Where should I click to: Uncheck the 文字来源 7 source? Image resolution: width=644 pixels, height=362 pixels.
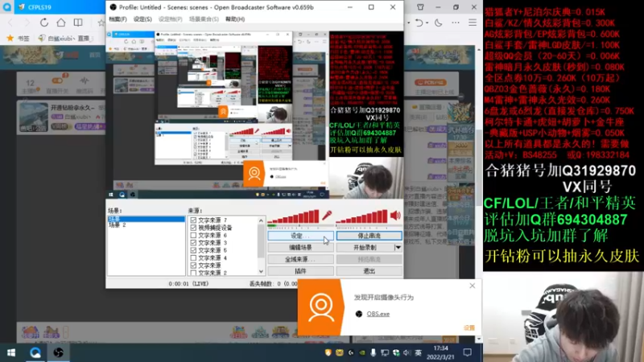point(193,220)
